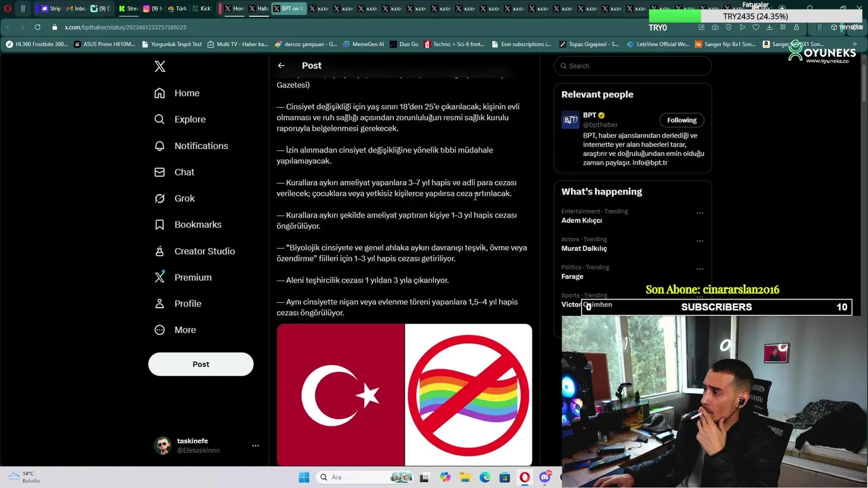Open File Explorer from taskbar
Viewport: 868px width, 488px height.
point(465,477)
